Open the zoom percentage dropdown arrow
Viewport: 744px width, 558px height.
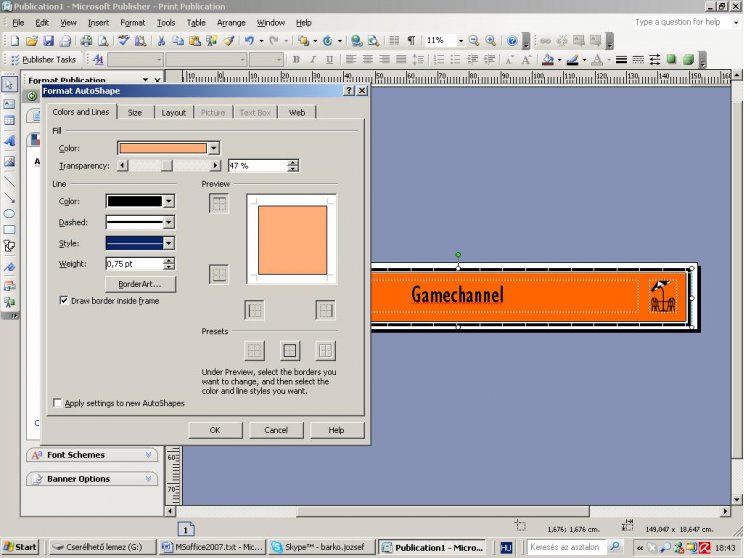pyautogui.click(x=460, y=41)
